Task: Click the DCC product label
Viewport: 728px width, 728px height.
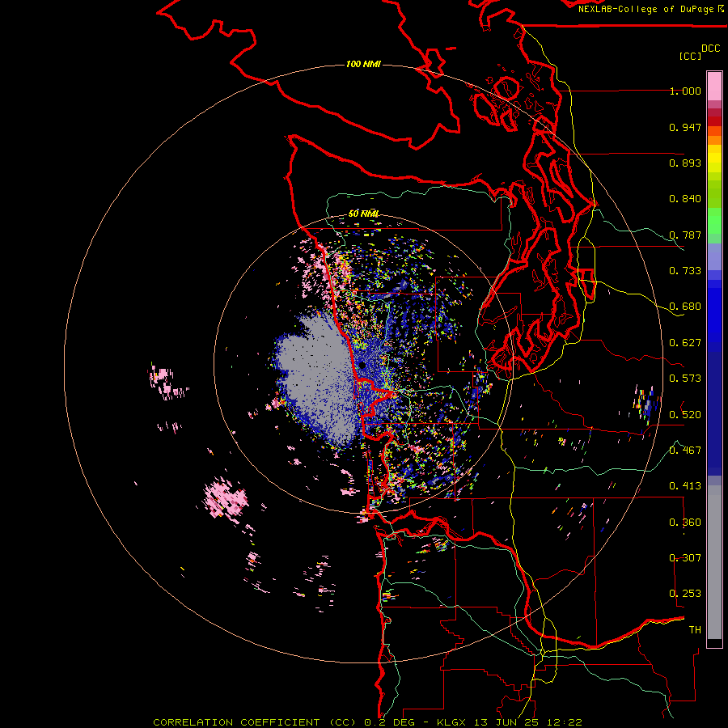Action: coord(711,49)
